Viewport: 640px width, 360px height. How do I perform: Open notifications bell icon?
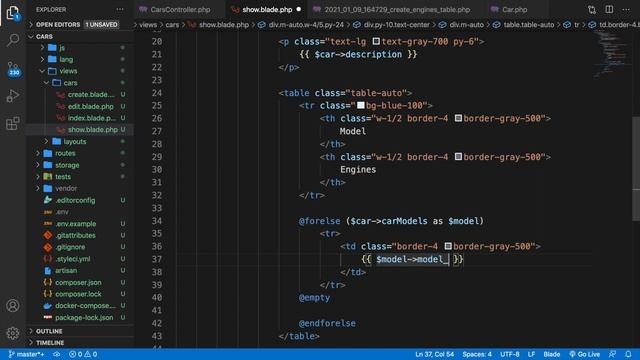click(x=628, y=354)
